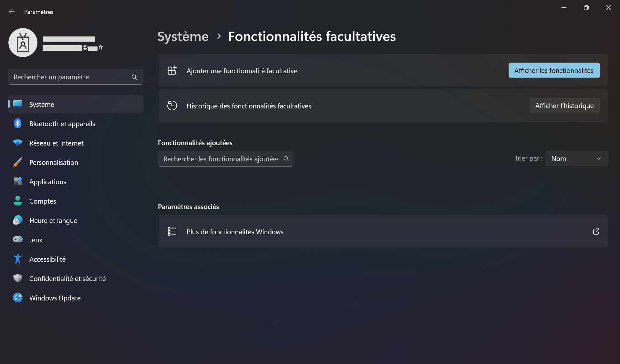Open the Trier par Nom dropdown

576,158
